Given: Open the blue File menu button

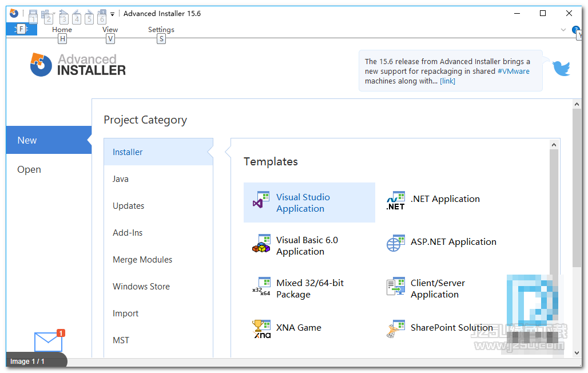Looking at the screenshot, I should [21, 29].
